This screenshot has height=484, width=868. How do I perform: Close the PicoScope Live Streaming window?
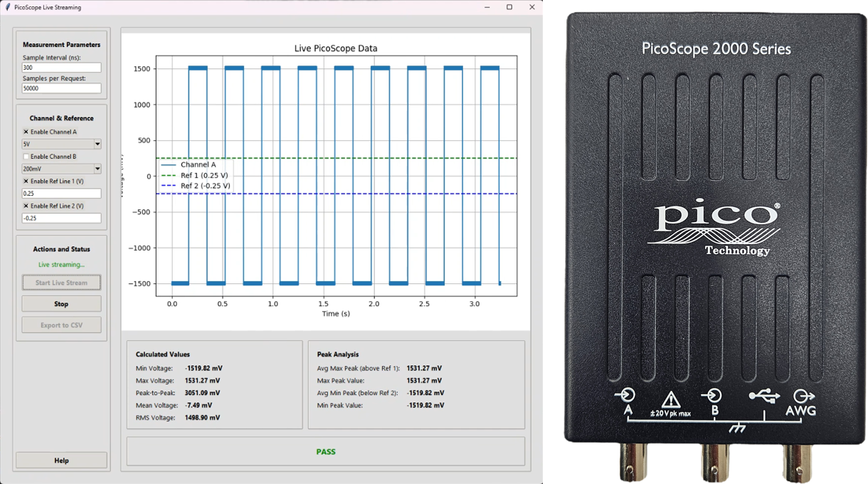[531, 7]
